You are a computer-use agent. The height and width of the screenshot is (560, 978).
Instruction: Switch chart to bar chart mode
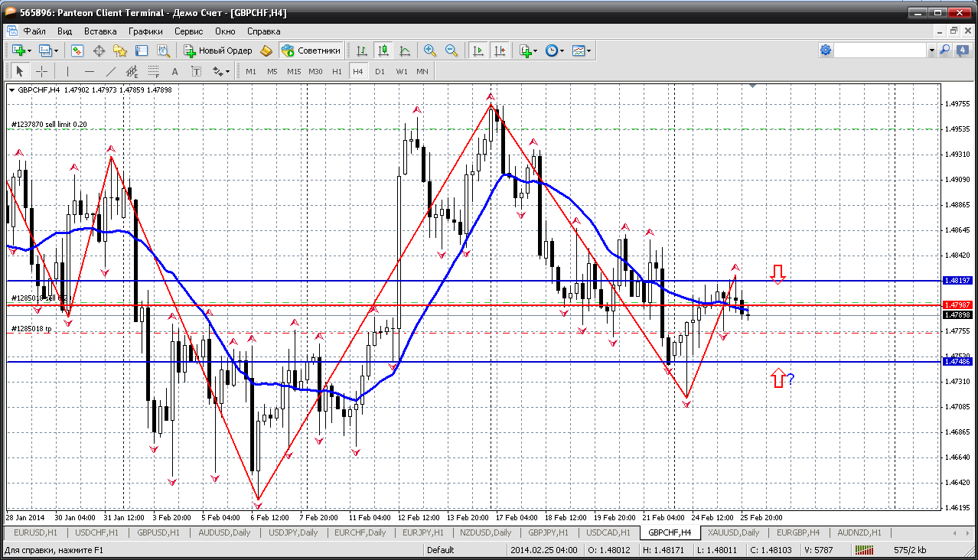click(362, 50)
